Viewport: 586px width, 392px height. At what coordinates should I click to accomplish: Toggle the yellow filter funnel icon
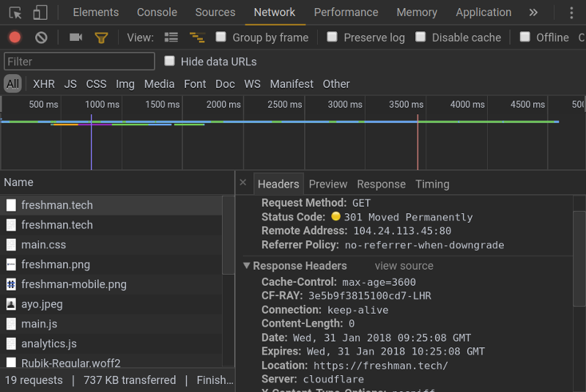click(x=101, y=37)
